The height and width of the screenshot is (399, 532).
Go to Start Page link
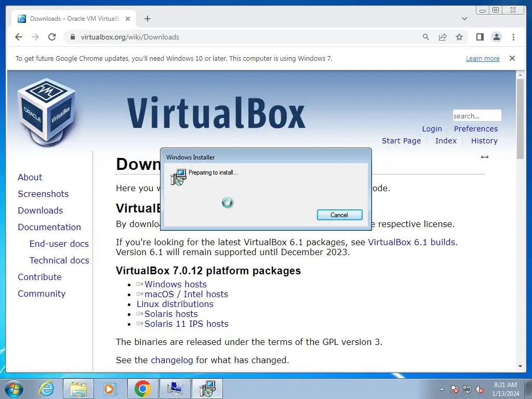401,141
